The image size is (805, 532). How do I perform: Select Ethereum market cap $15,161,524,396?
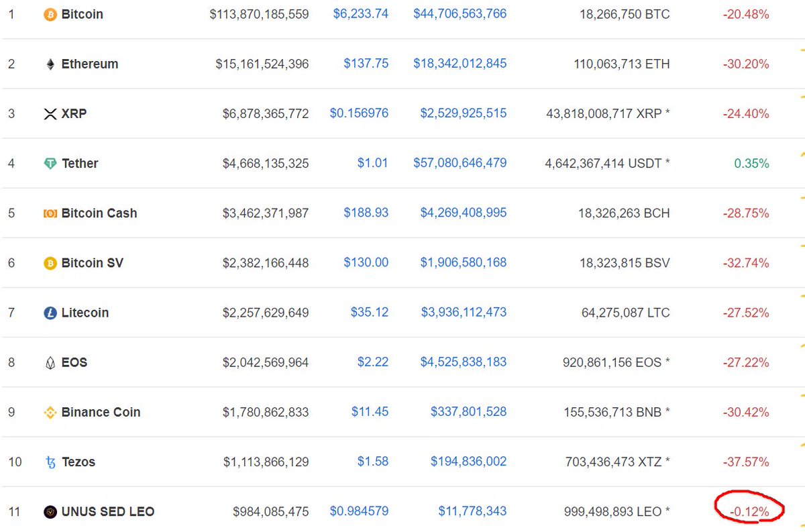coord(262,64)
